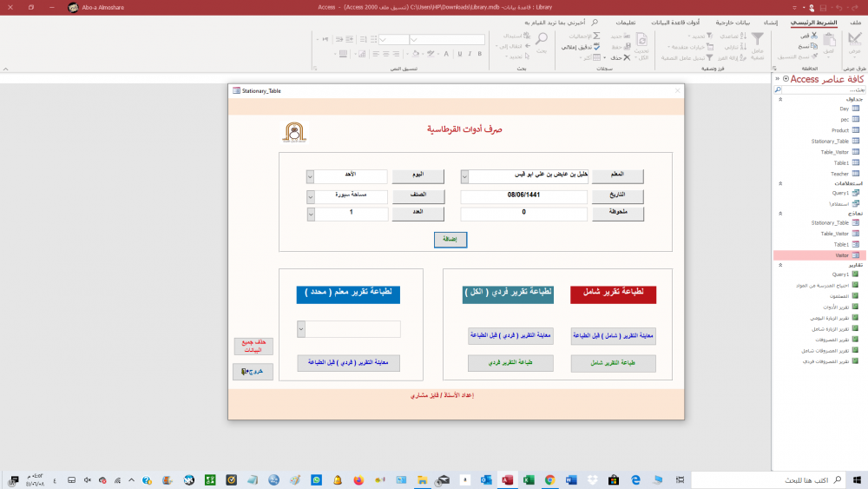This screenshot has height=489, width=868.
Task: Open the Windows Start menu
Action: click(x=857, y=480)
